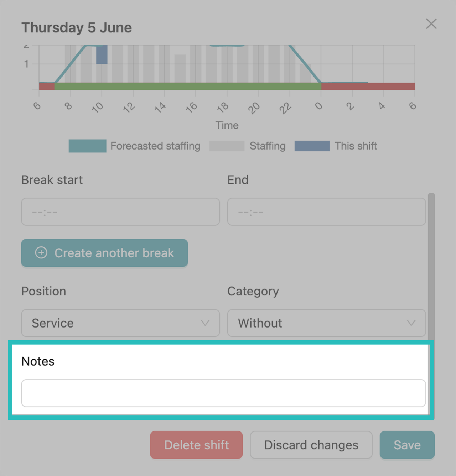
Task: Click the blue This shift legend box
Action: coord(312,146)
